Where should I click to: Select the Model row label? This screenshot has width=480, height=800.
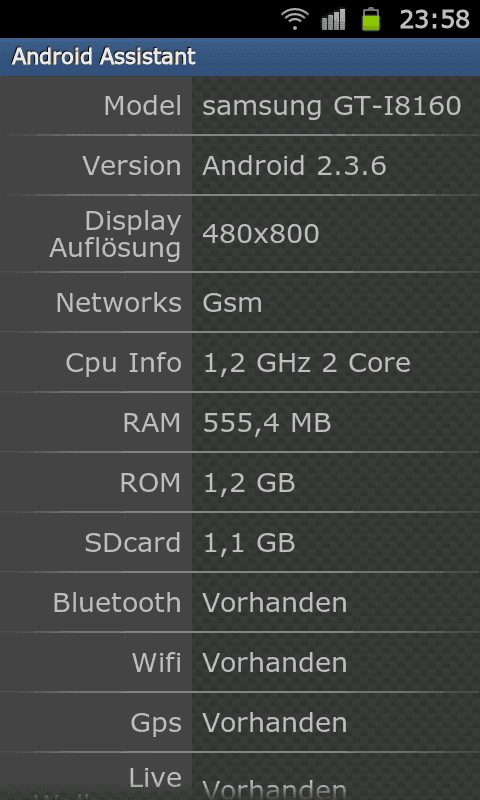pos(142,106)
